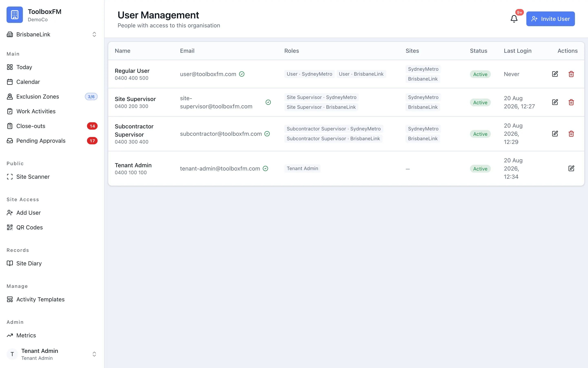Click the DemoCo organisation label
Viewport: 588px width, 368px height.
pyautogui.click(x=38, y=19)
